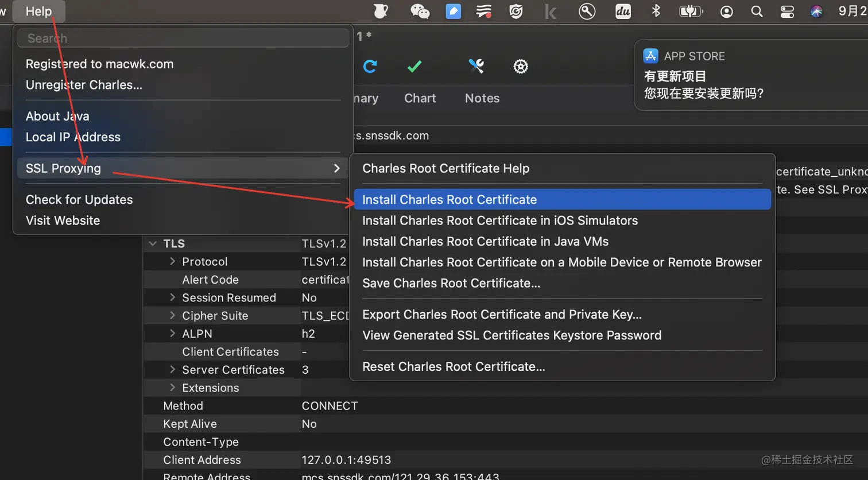Viewport: 868px width, 480px height.
Task: Open WeChat from the menu bar
Action: [x=420, y=11]
